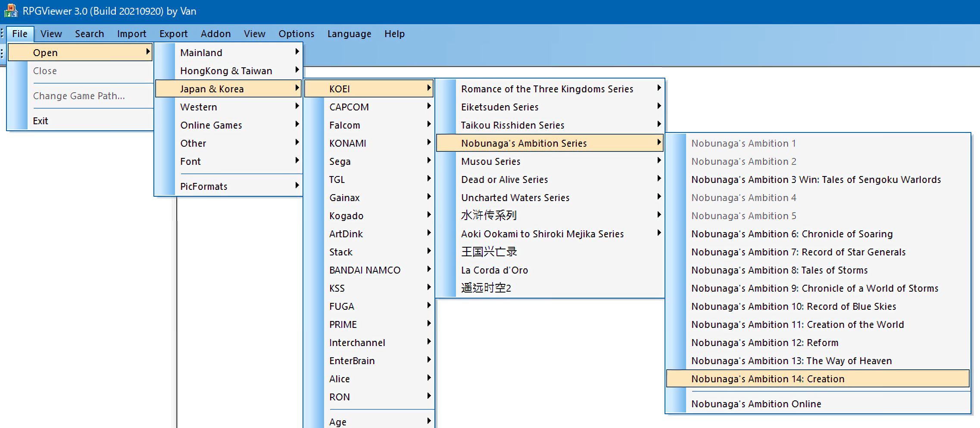The image size is (980, 428).
Task: Select La Corda d'Oro game
Action: click(494, 270)
